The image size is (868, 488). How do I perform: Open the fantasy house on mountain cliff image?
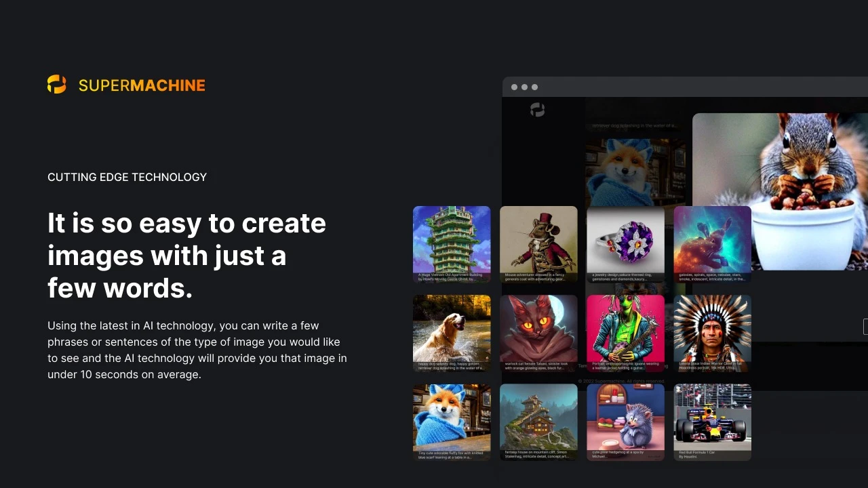pyautogui.click(x=538, y=422)
